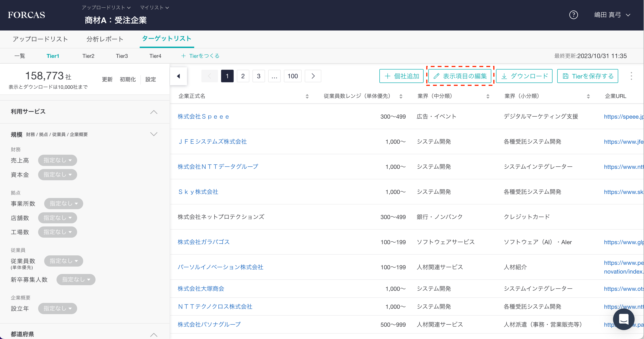Go to page 100

tap(292, 76)
